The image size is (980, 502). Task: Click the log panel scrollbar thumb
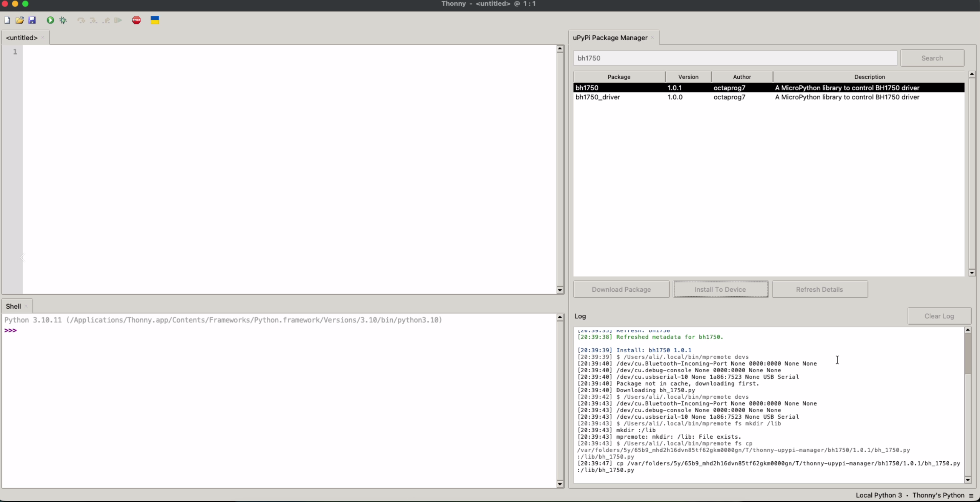click(x=968, y=353)
